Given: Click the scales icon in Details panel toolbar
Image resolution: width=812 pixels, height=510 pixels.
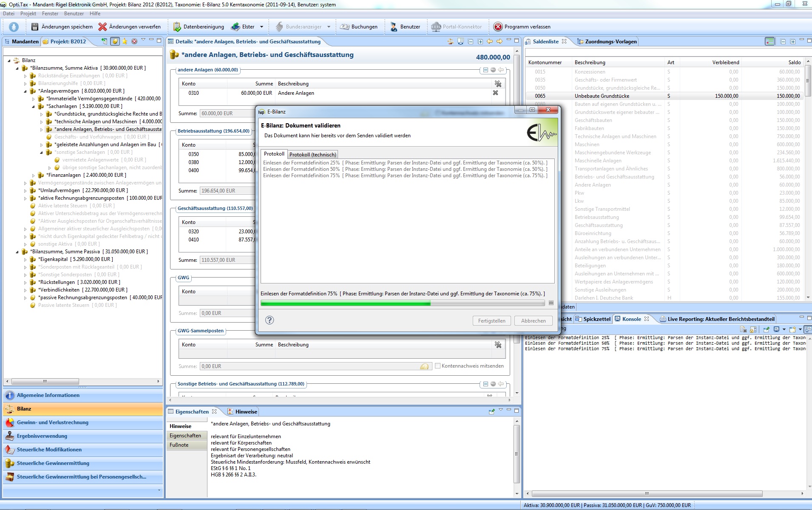Looking at the screenshot, I should click(x=451, y=41).
